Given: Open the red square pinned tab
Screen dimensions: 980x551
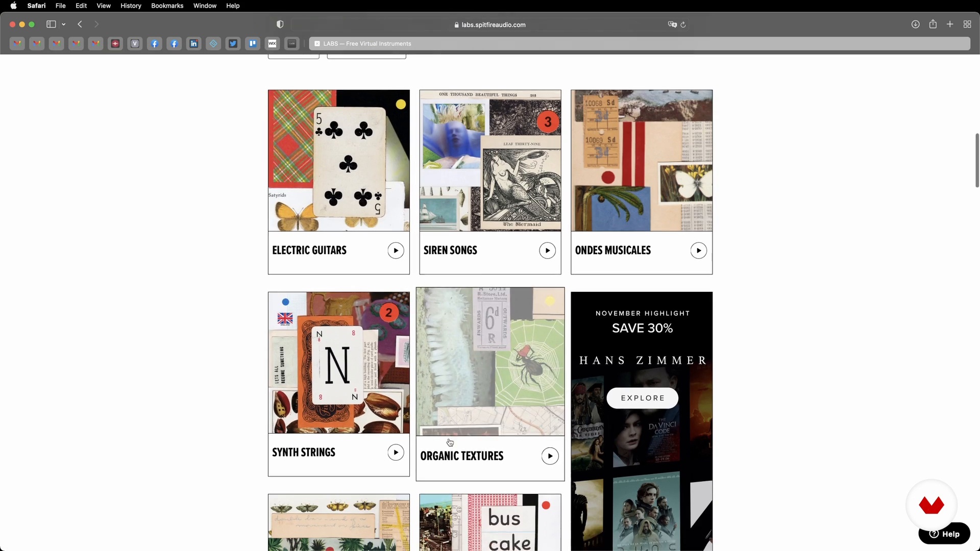Looking at the screenshot, I should [115, 44].
